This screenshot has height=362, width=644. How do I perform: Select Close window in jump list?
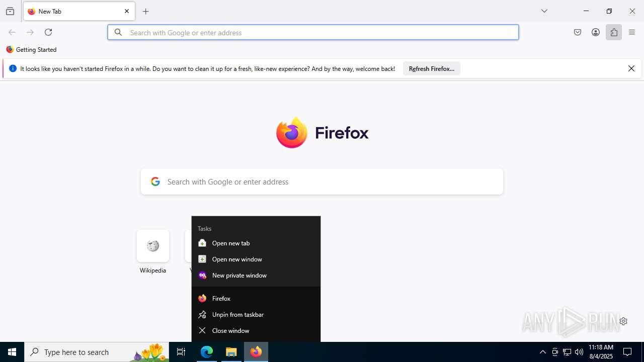[256, 331]
